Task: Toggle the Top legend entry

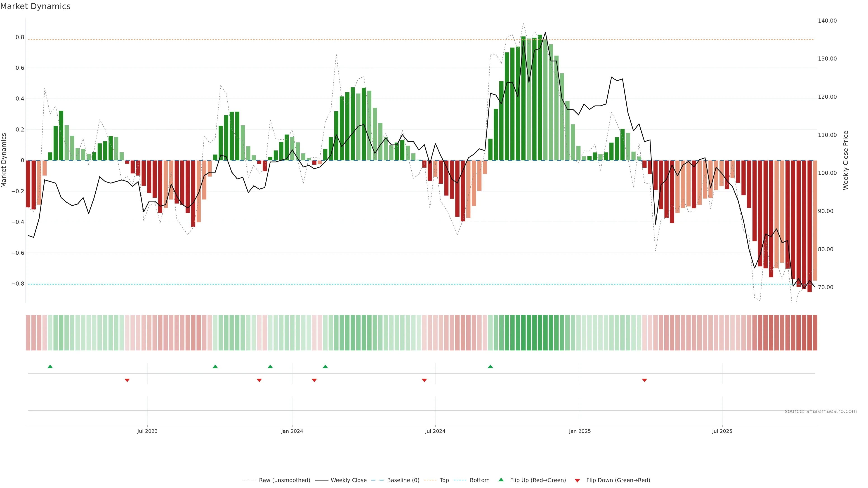Action: point(444,480)
